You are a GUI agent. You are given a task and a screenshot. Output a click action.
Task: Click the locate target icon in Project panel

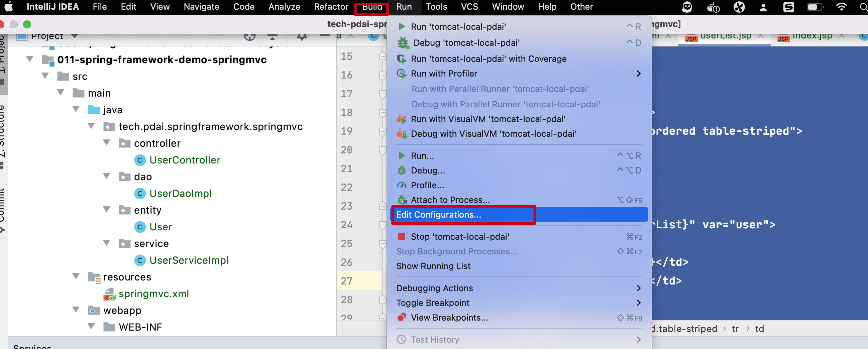[x=250, y=36]
